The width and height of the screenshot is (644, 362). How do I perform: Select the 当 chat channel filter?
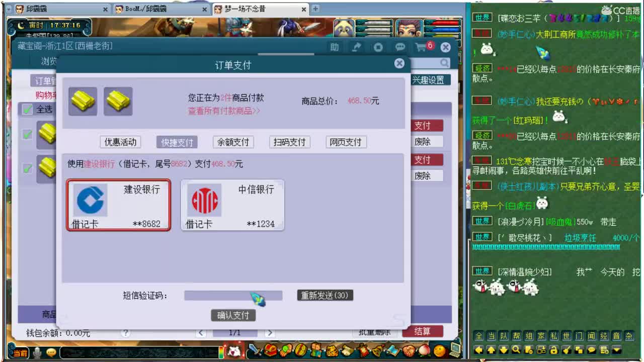click(492, 336)
